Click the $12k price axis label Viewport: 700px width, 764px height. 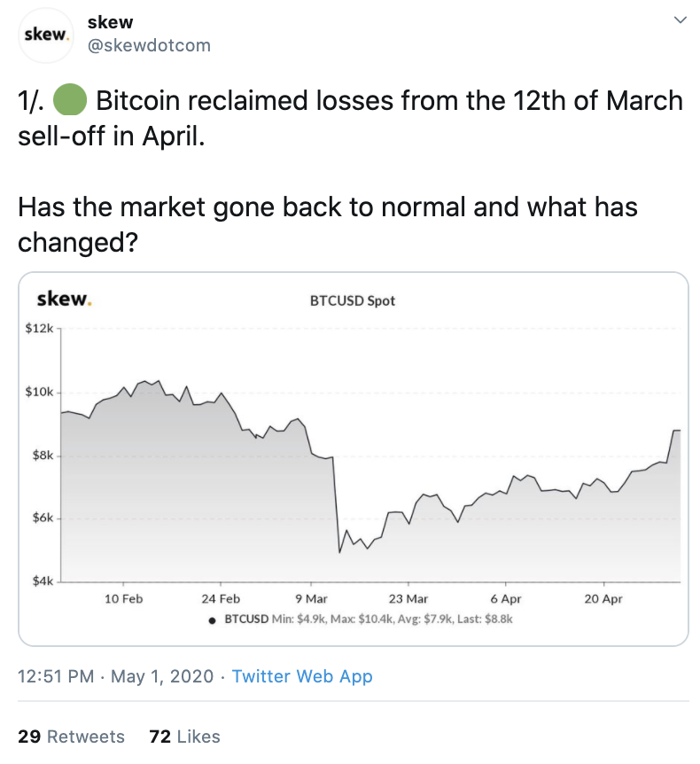(x=39, y=328)
